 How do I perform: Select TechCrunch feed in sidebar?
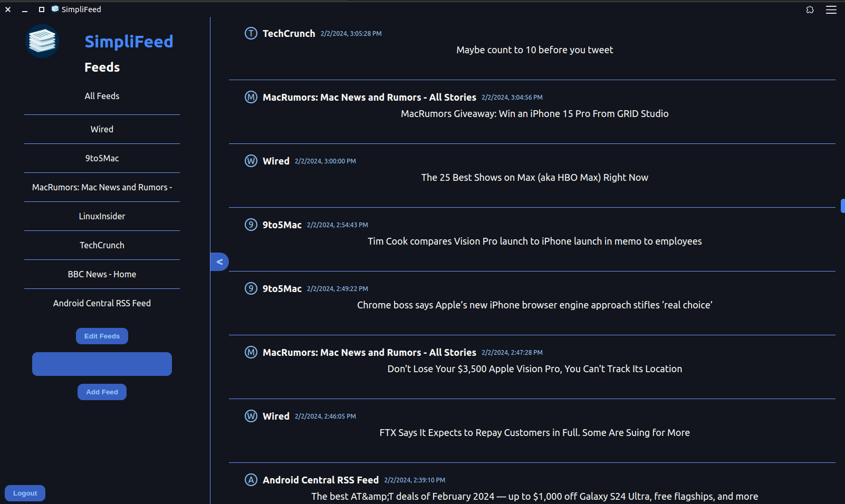(102, 245)
